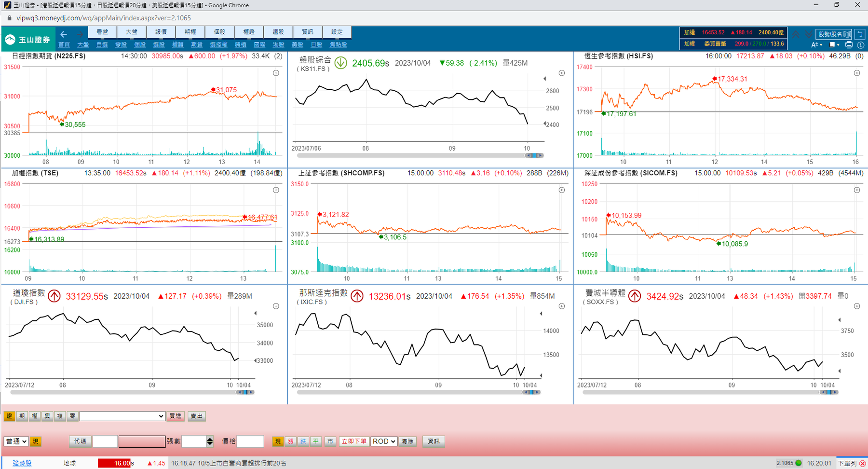The width and height of the screenshot is (868, 469).
Task: Click the 立即下單 button
Action: tap(354, 441)
